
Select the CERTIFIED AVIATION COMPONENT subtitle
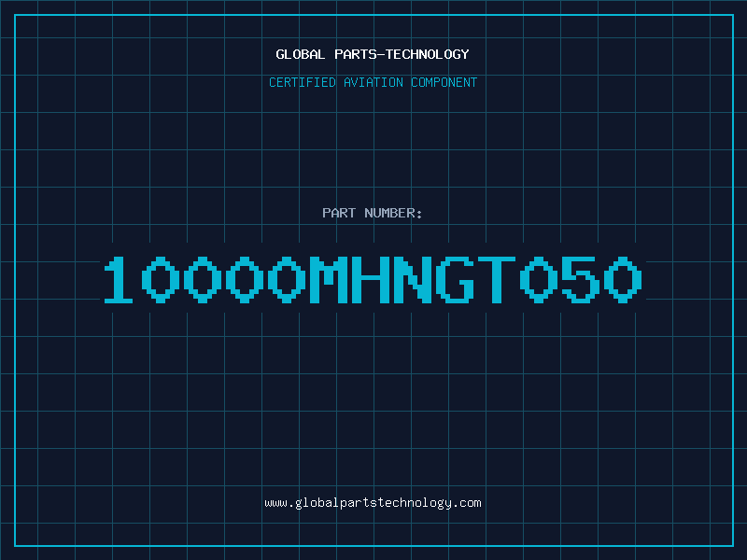373,82
